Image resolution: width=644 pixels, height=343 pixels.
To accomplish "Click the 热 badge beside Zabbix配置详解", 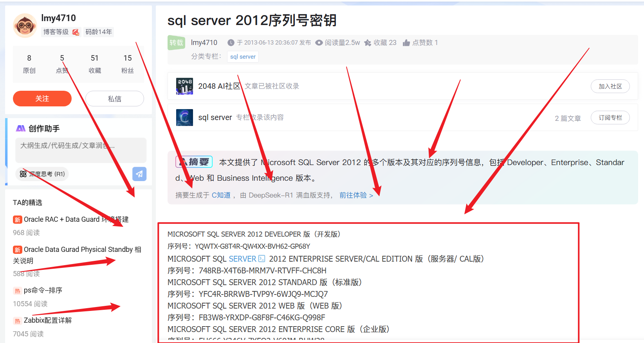I will pos(17,321).
